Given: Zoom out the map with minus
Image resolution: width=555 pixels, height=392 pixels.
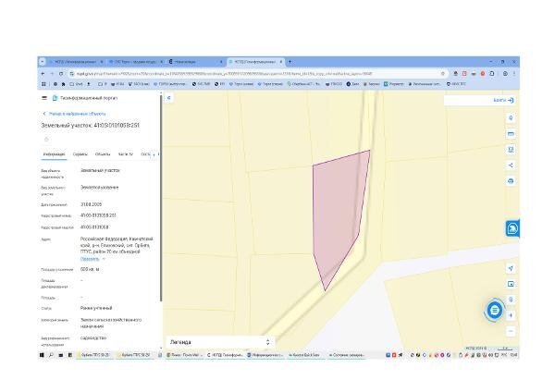Looking at the screenshot, I should coord(511,331).
